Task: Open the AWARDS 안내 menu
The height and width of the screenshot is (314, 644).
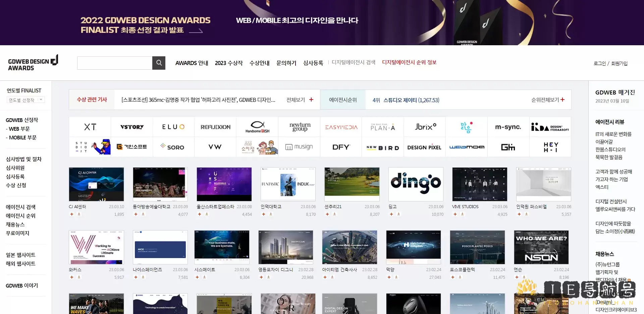Action: coord(192,63)
